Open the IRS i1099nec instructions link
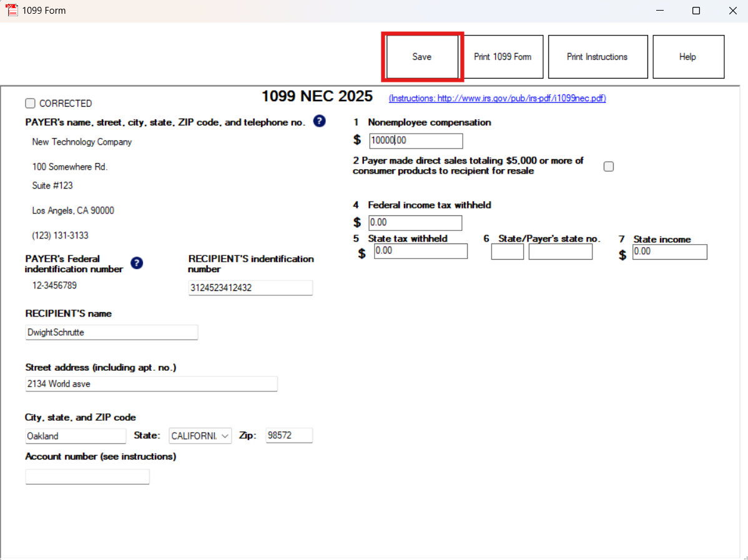748x560 pixels. (496, 98)
